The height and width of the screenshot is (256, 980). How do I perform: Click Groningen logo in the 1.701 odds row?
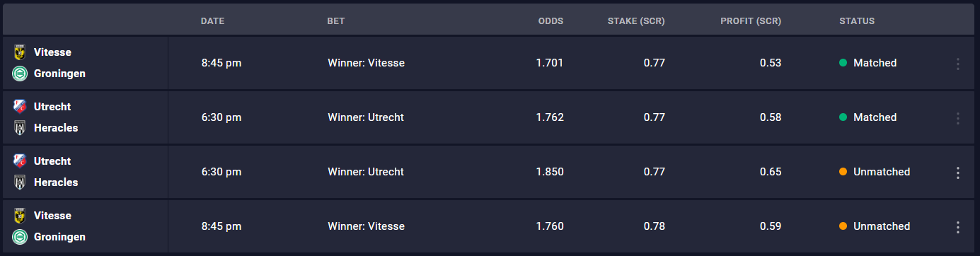tap(19, 74)
